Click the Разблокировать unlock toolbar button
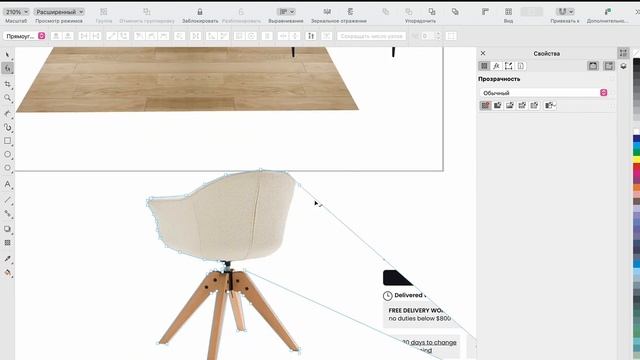 tap(241, 12)
